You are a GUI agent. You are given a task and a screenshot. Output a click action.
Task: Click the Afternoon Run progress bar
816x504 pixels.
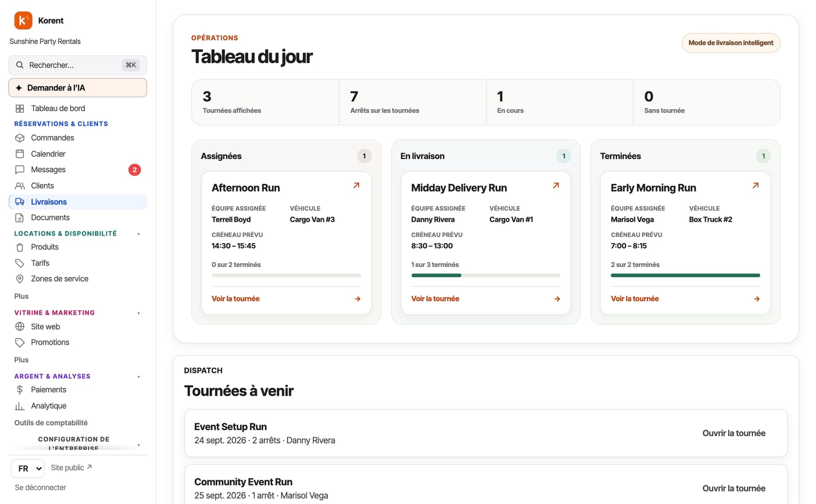click(x=286, y=275)
